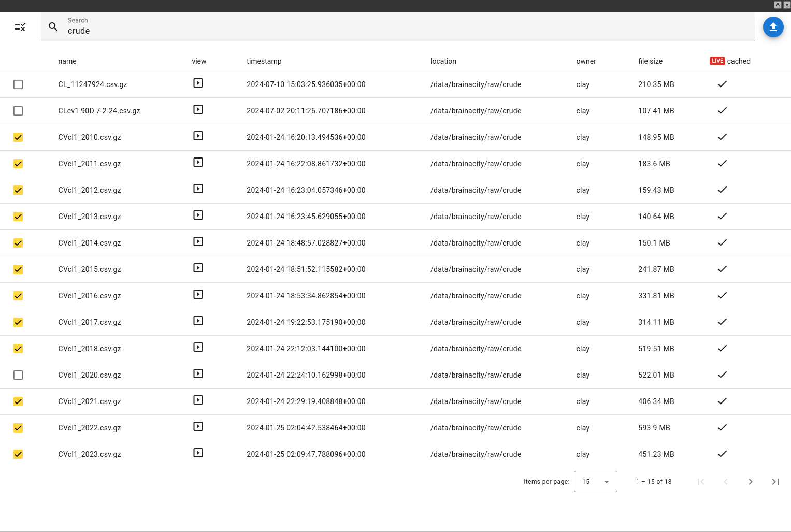Uncheck the CVcl1_2010.csv.gz checkbox
The width and height of the screenshot is (791, 532).
click(18, 137)
